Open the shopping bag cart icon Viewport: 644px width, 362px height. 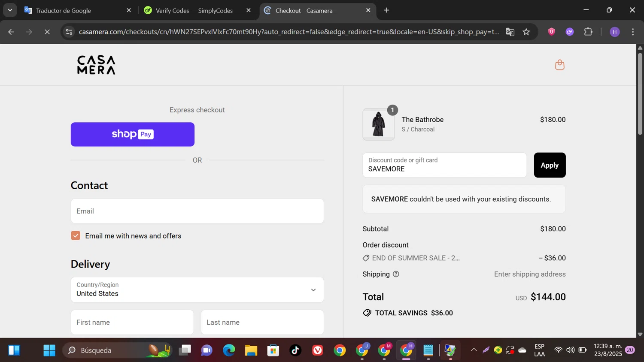(559, 65)
